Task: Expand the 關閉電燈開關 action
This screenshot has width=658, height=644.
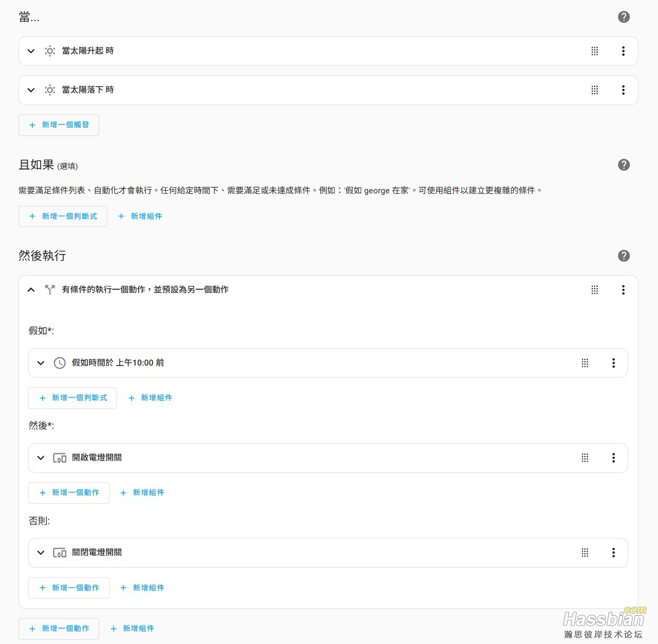Action: pyautogui.click(x=41, y=552)
